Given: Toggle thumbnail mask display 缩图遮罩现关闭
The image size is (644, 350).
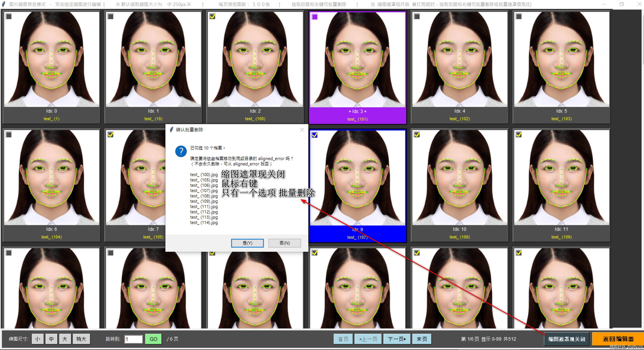Looking at the screenshot, I should [566, 339].
